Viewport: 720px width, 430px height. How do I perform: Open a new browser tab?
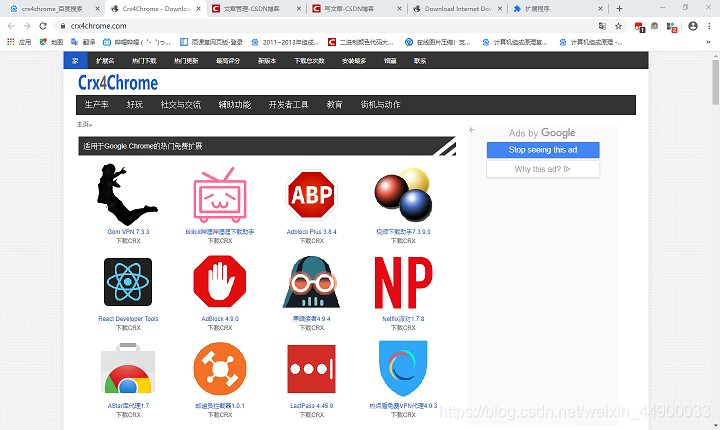[x=619, y=8]
